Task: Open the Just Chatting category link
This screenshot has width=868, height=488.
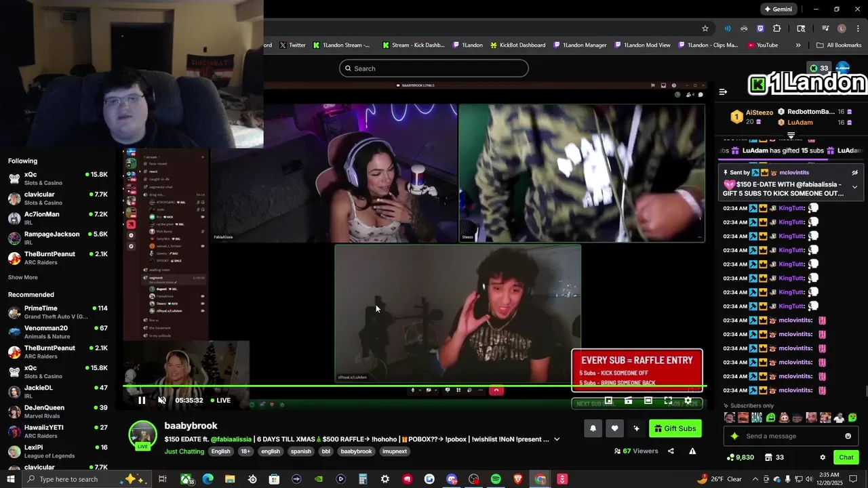Action: [184, 451]
